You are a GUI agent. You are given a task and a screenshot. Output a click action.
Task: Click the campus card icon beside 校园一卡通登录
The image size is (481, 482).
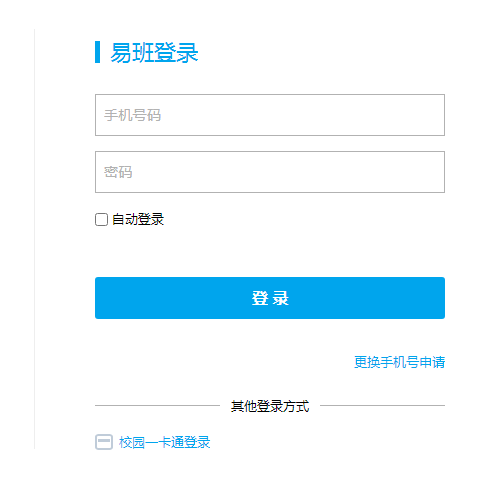[x=104, y=442]
